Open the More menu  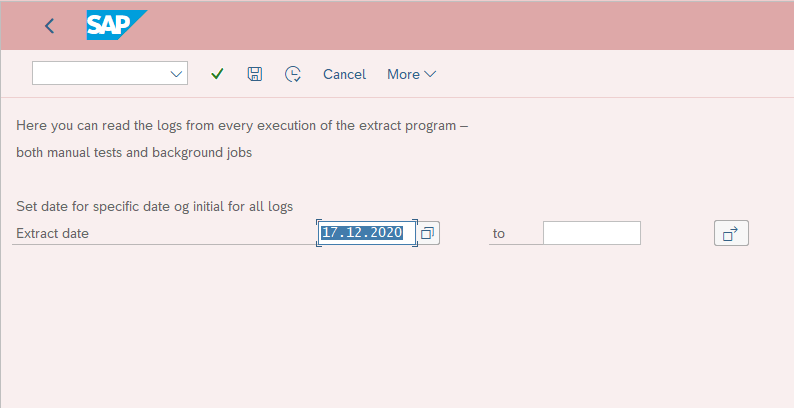pyautogui.click(x=411, y=74)
